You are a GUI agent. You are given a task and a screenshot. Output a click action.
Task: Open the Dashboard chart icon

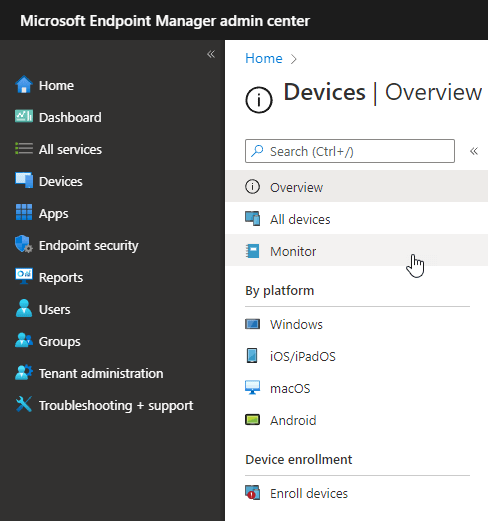tap(24, 116)
